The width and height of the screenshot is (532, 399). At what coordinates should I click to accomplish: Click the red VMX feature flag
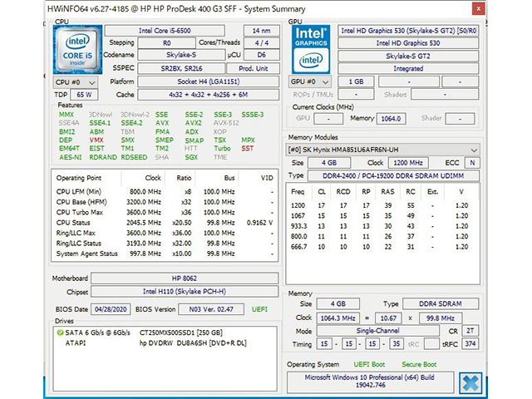click(x=96, y=140)
